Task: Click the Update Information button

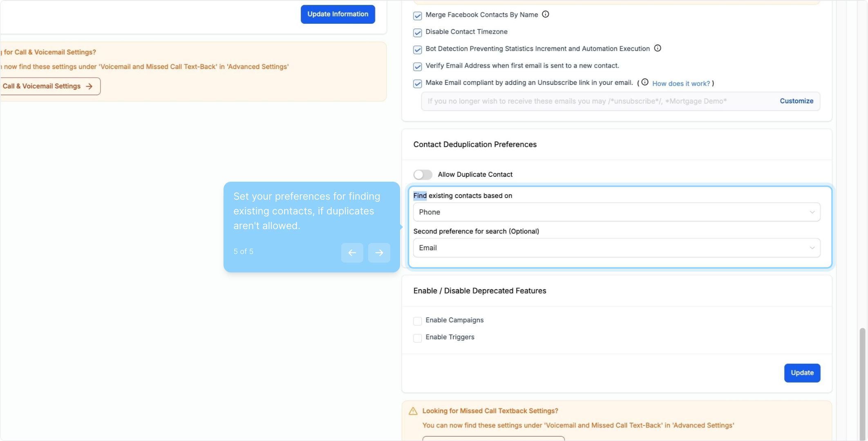Action: (338, 14)
